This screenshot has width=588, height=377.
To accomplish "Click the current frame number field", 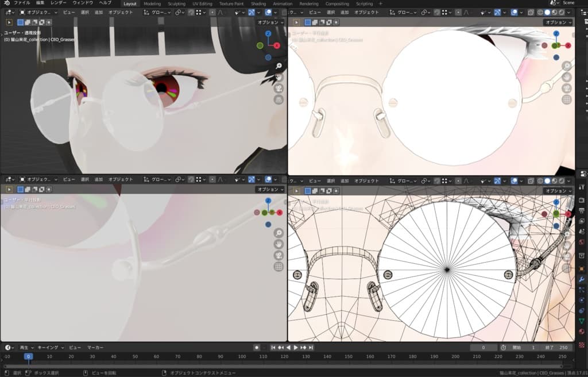I will (x=484, y=348).
